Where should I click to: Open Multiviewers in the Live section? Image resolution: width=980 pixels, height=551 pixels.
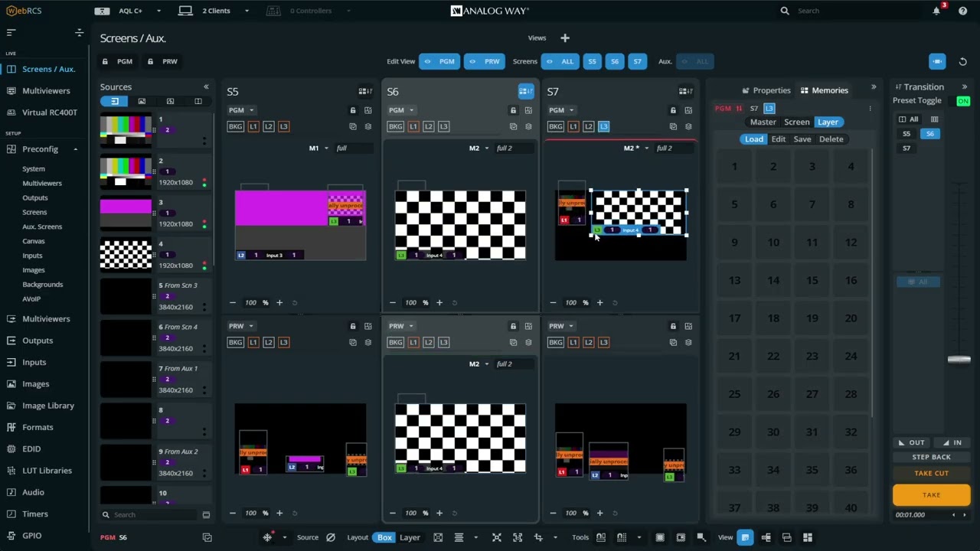pos(46,90)
